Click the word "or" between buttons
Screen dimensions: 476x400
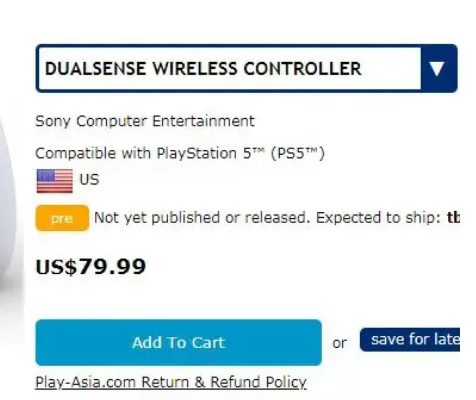click(x=340, y=343)
